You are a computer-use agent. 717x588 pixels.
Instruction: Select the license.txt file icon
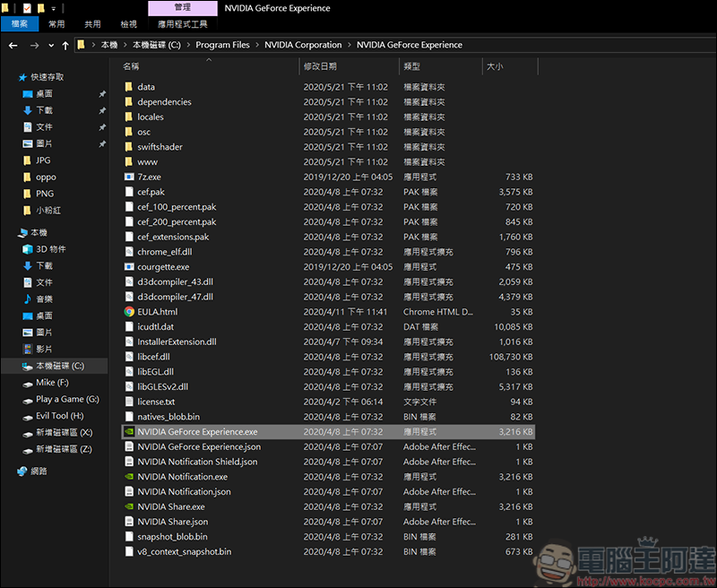pyautogui.click(x=129, y=402)
